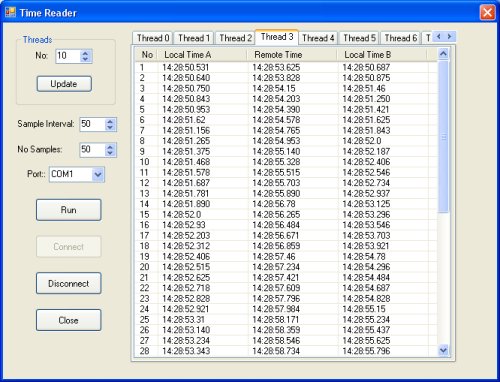Click the vertical scrollbar thumb in the list

(x=443, y=136)
